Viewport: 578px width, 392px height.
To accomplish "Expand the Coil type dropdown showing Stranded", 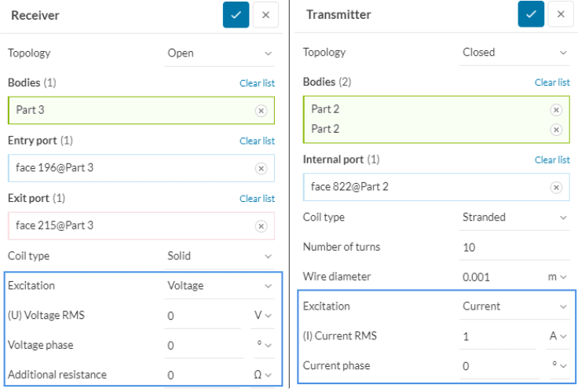I will [x=514, y=218].
